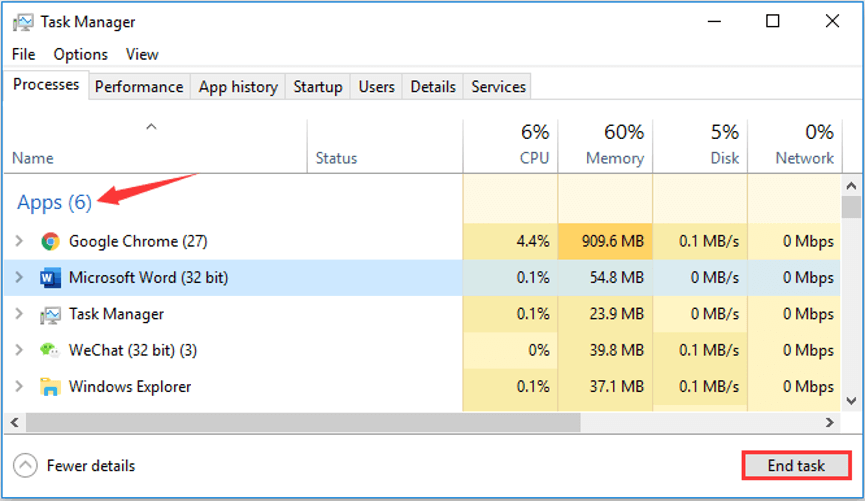This screenshot has width=865, height=501.
Task: Sort by the Disk column header
Action: click(700, 146)
